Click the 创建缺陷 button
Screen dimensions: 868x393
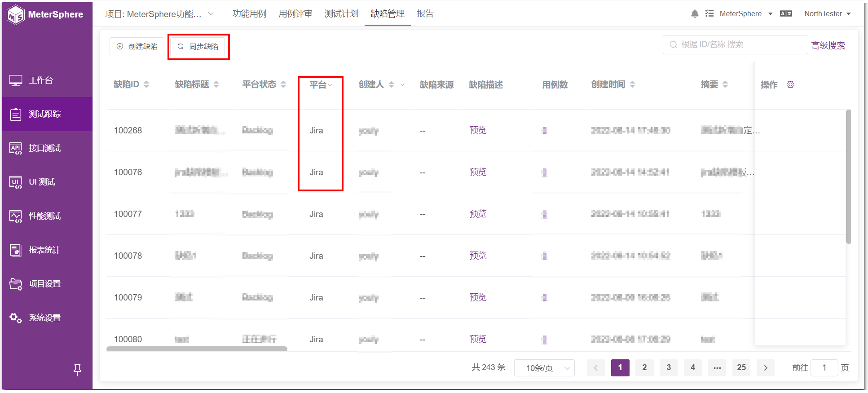137,46
